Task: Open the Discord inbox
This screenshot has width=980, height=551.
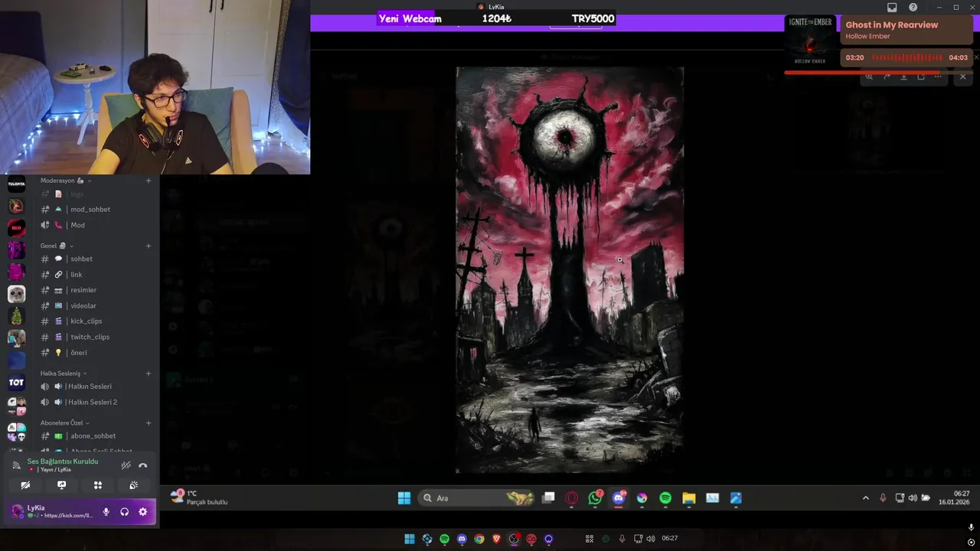Action: point(892,7)
